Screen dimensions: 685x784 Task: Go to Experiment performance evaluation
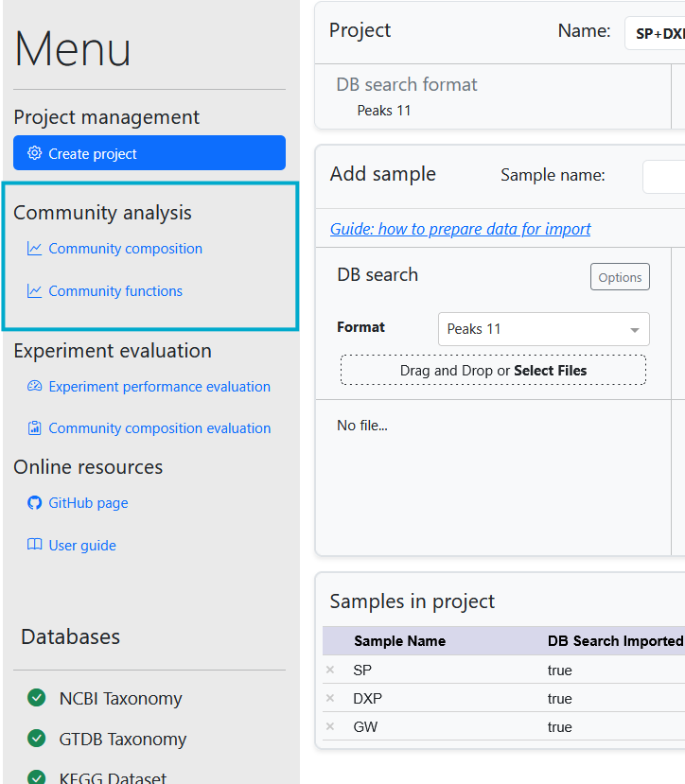(159, 386)
